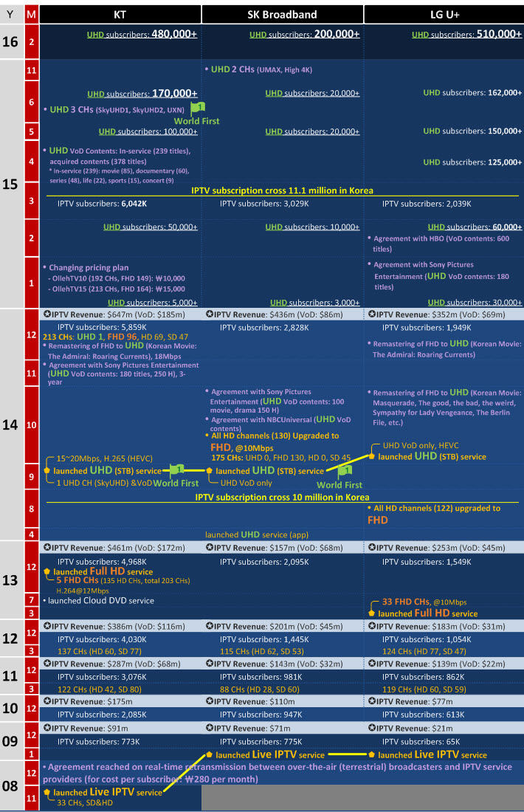Click the 'Changing pricing plan' heading
524x812 pixels.
tap(86, 268)
